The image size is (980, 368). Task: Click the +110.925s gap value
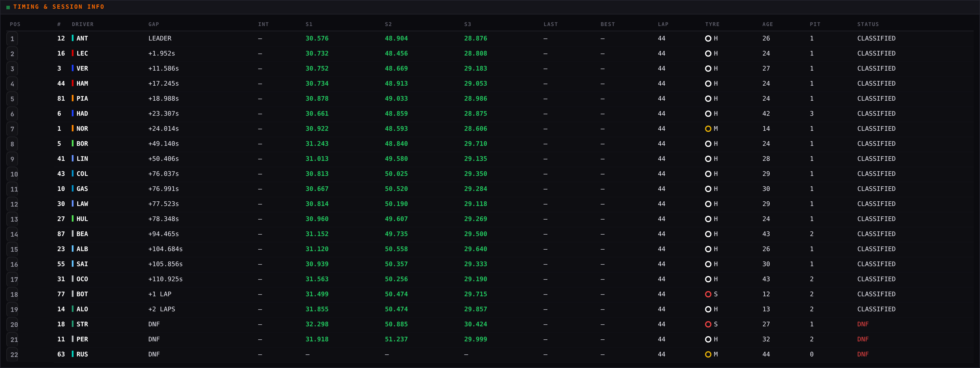click(x=166, y=279)
